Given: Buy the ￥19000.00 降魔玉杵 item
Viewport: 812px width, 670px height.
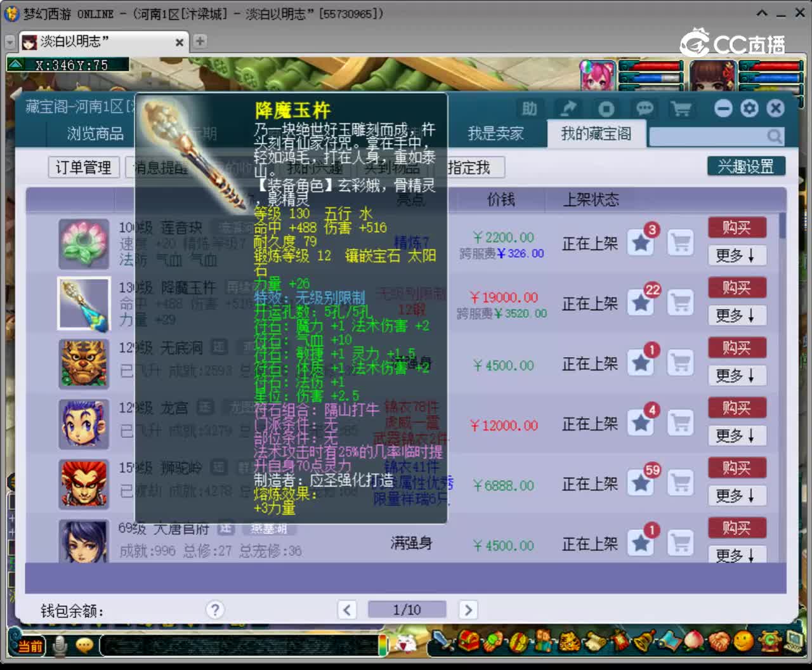Looking at the screenshot, I should 737,287.
